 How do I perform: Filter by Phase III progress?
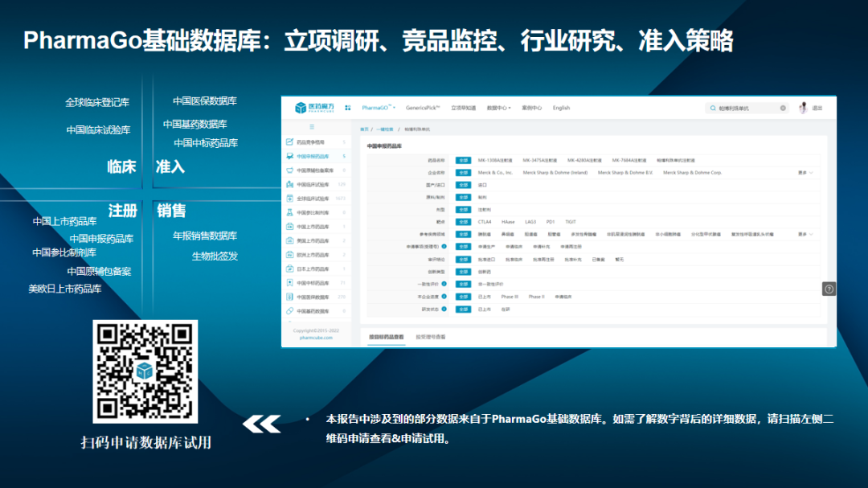pos(510,297)
